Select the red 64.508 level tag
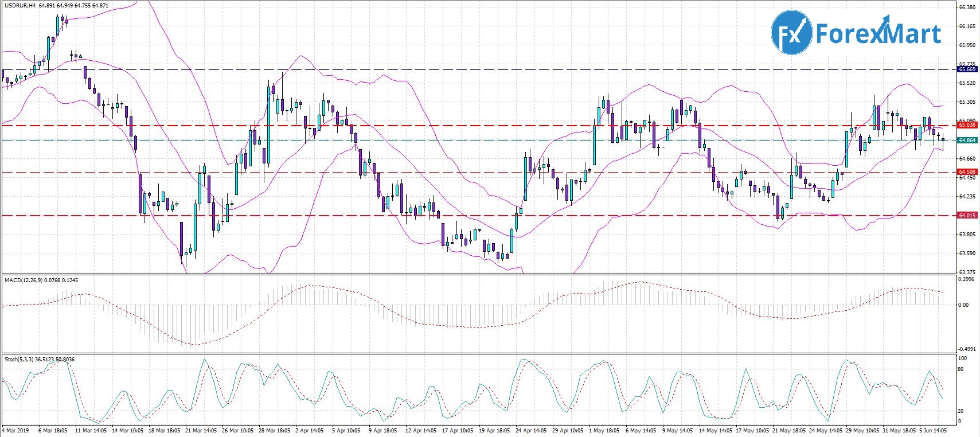The height and width of the screenshot is (437, 980). click(967, 172)
